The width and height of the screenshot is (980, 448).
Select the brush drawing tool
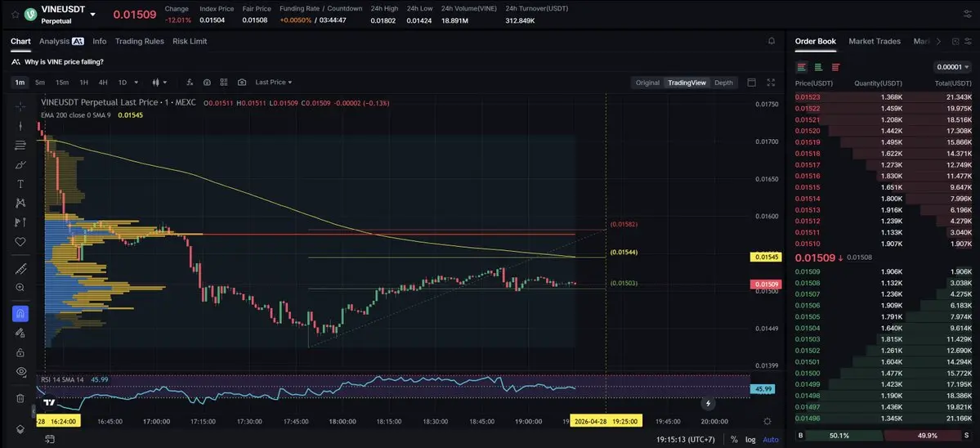(20, 164)
